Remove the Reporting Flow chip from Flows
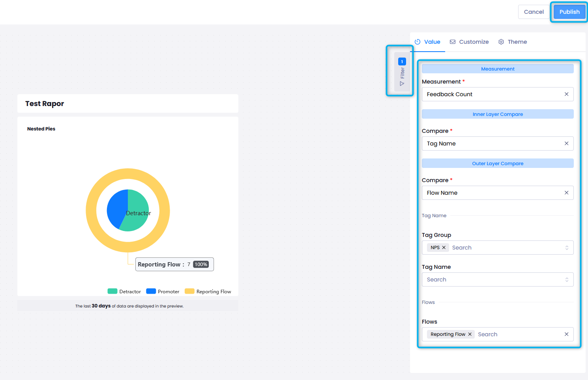 [470, 334]
